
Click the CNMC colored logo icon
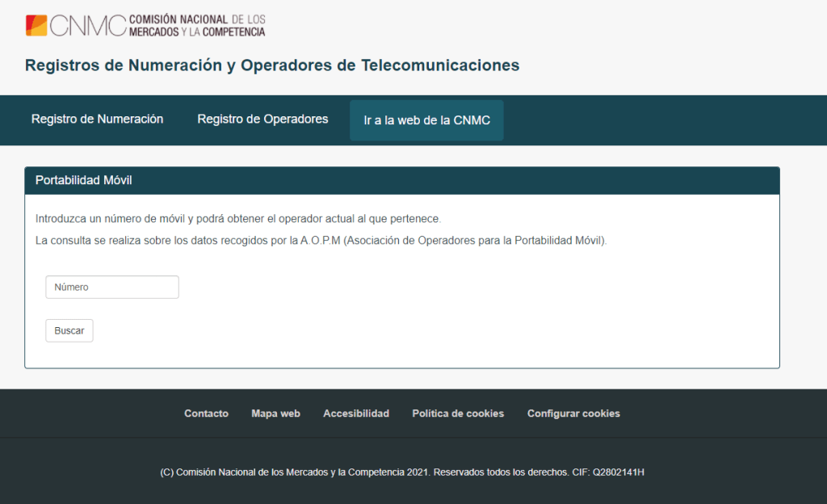[36, 23]
